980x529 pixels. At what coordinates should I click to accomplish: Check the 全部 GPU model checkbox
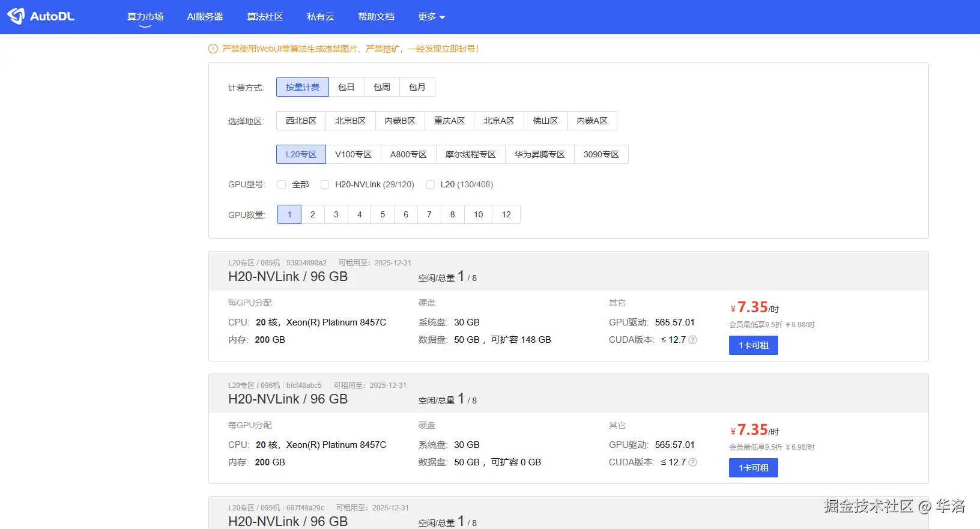point(282,184)
